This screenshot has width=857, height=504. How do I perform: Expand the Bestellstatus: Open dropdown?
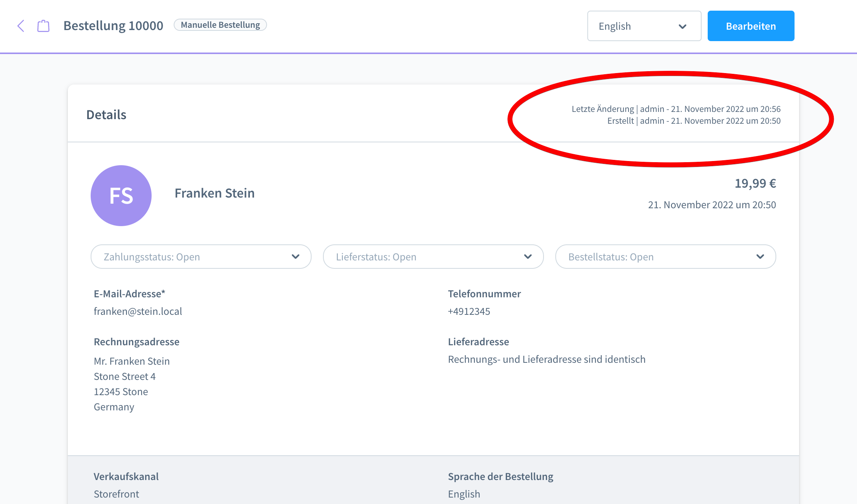666,257
